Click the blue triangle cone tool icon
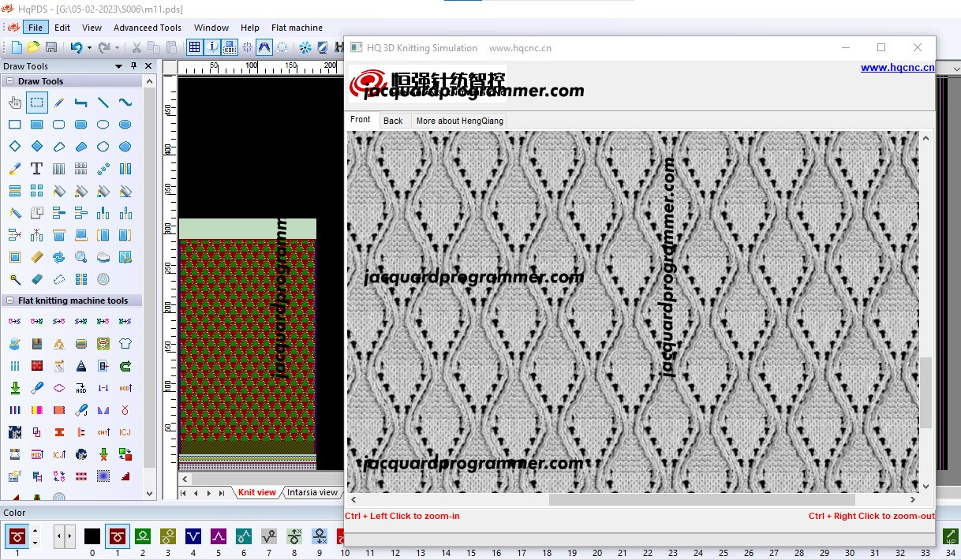 [x=81, y=366]
